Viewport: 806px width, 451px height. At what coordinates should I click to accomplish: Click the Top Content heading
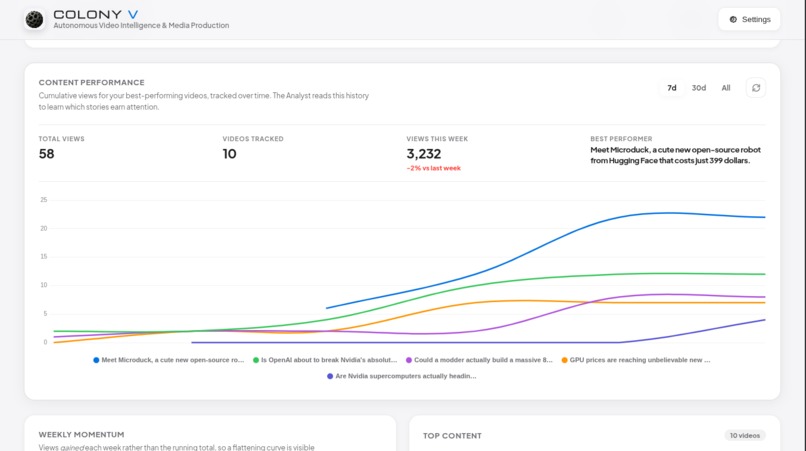452,436
